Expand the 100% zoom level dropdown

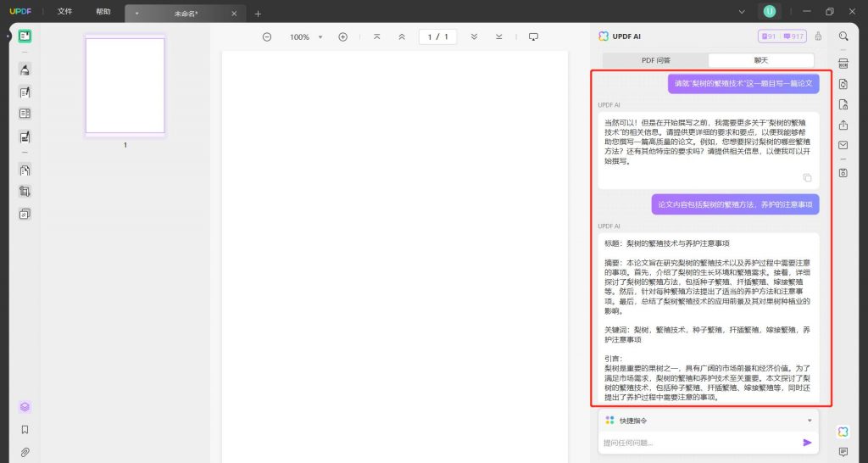pyautogui.click(x=320, y=37)
